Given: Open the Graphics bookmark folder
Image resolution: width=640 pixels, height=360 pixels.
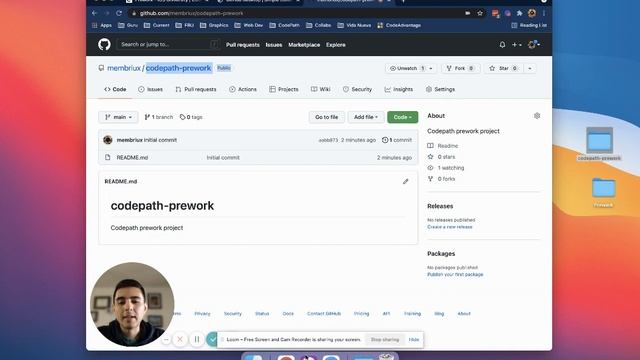Looking at the screenshot, I should tap(214, 25).
